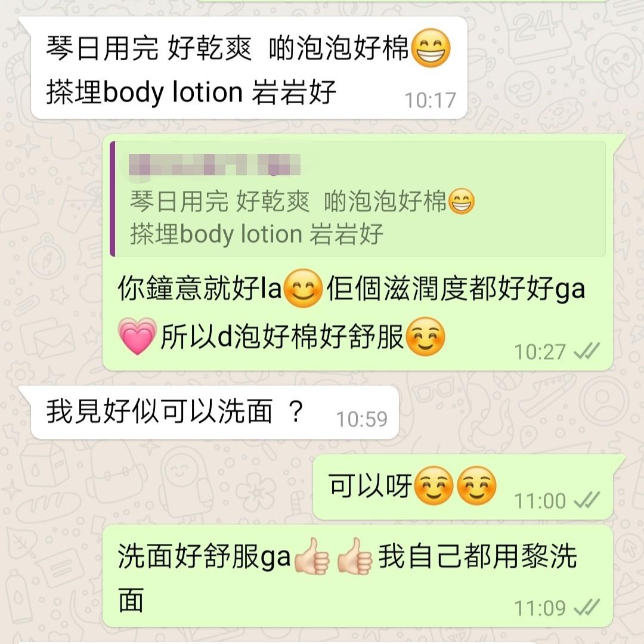
Task: Select the received message 琴日用完 好乾爽
Action: pos(249,68)
